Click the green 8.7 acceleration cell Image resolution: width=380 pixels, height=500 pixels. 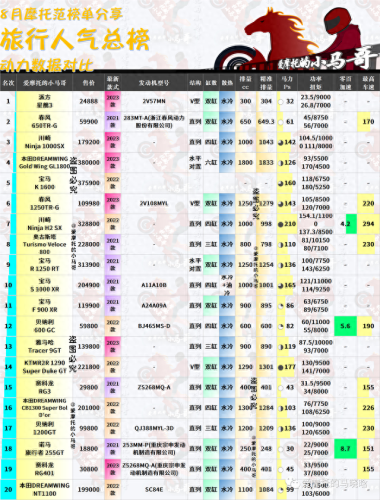click(x=345, y=449)
